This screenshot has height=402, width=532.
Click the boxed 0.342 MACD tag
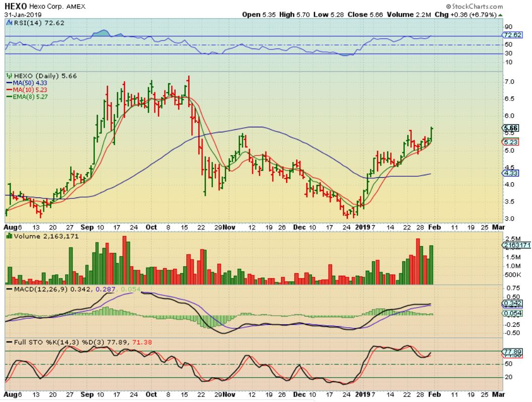(x=512, y=304)
